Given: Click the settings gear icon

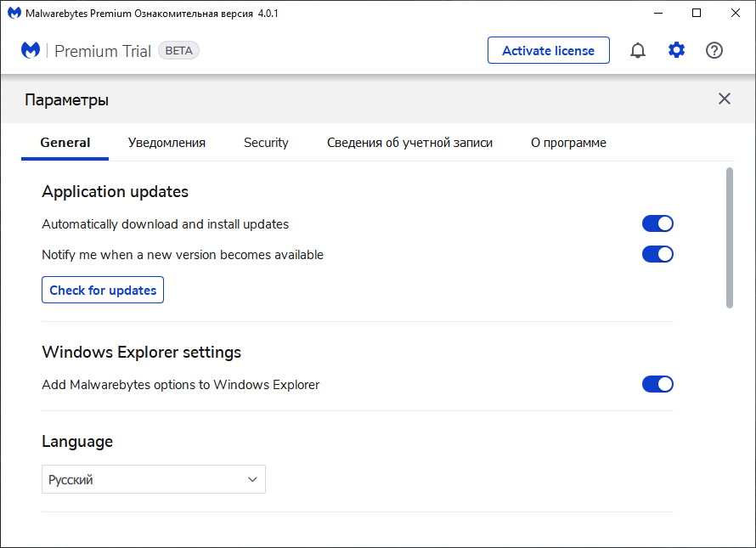Looking at the screenshot, I should coord(676,50).
